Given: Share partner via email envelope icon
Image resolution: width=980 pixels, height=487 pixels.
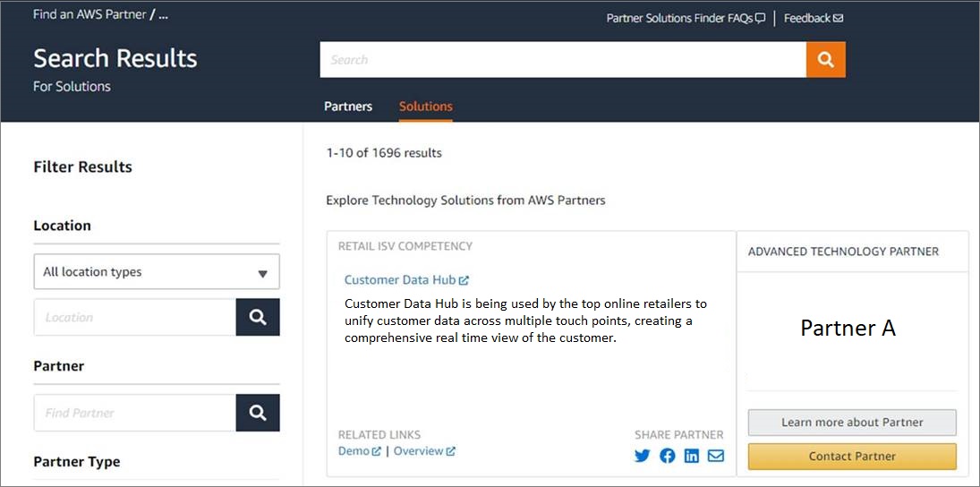Looking at the screenshot, I should [x=716, y=456].
